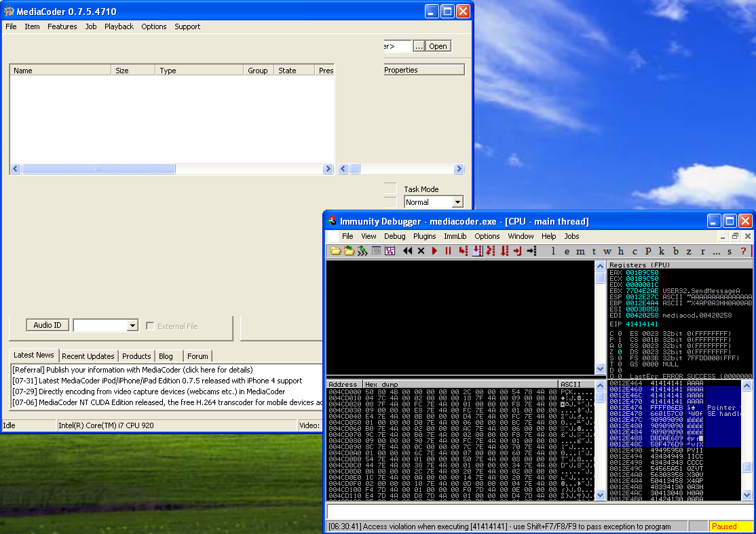Click the purple graph icon in Immunity toolbar
The image size is (756, 534).
tap(390, 251)
